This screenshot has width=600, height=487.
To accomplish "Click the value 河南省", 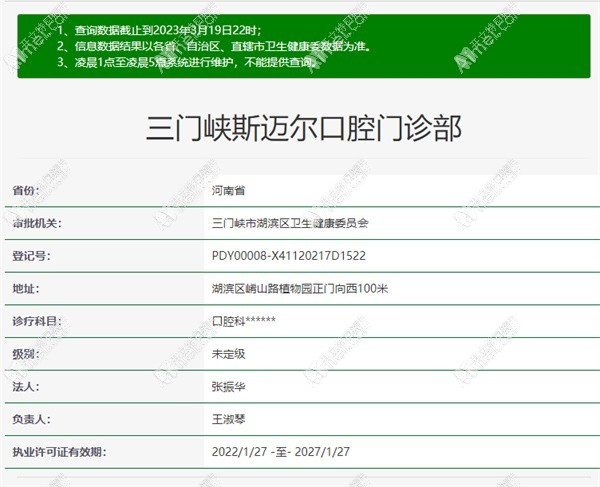I will (x=228, y=190).
